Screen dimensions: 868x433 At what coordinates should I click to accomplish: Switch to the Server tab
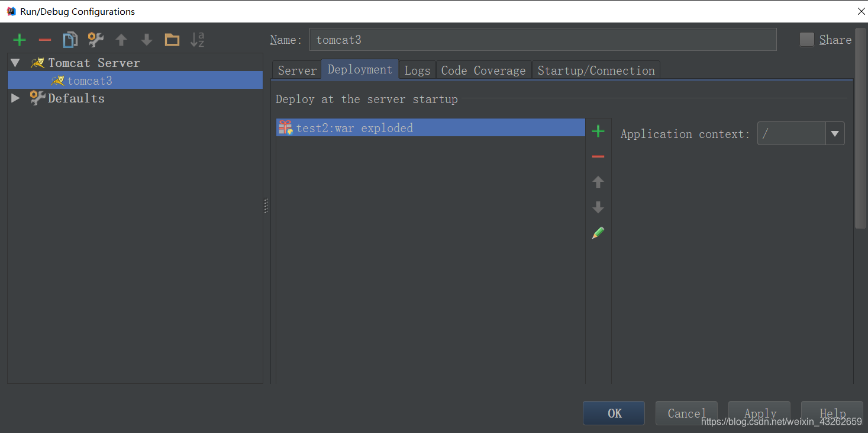pos(297,70)
